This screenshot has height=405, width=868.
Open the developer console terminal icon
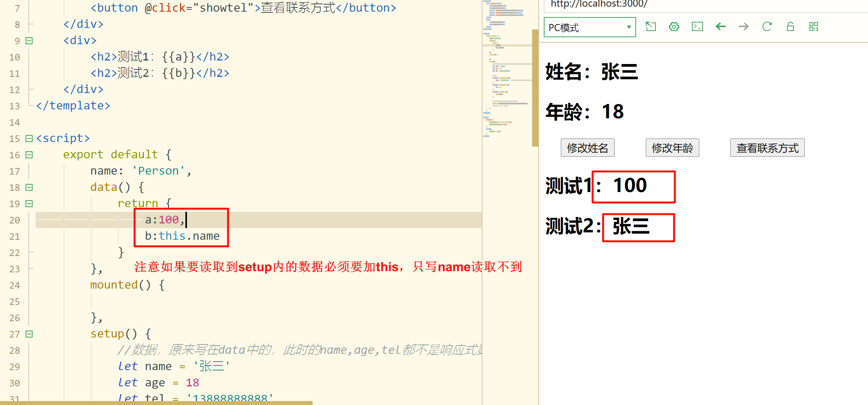click(697, 27)
